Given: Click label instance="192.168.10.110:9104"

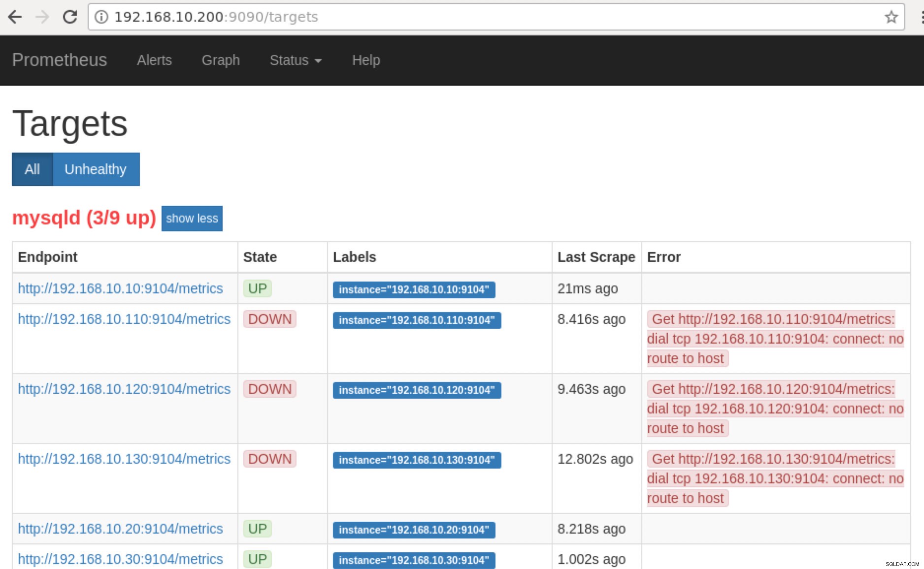Looking at the screenshot, I should tap(417, 320).
